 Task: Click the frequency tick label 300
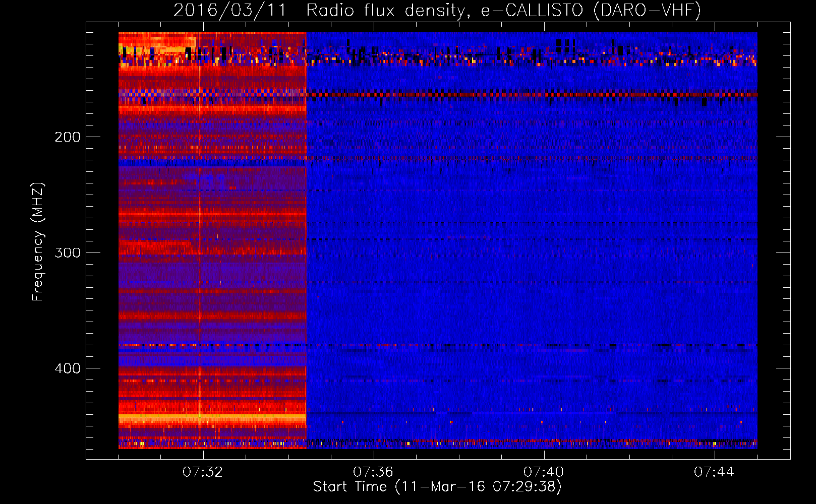click(x=68, y=253)
